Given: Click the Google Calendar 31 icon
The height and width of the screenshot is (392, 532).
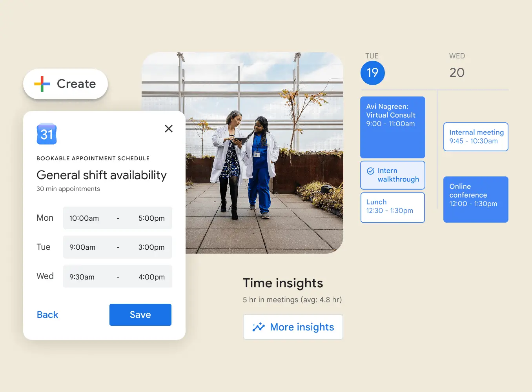Looking at the screenshot, I should click(47, 134).
